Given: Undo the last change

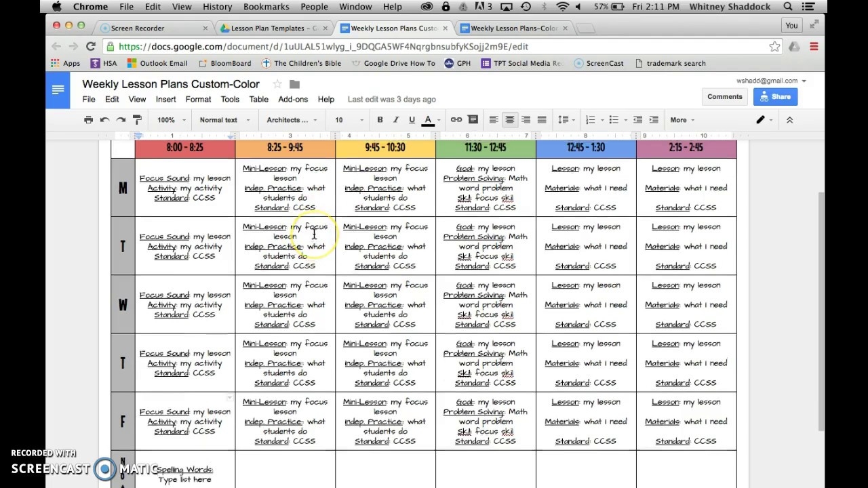Looking at the screenshot, I should click(x=104, y=119).
